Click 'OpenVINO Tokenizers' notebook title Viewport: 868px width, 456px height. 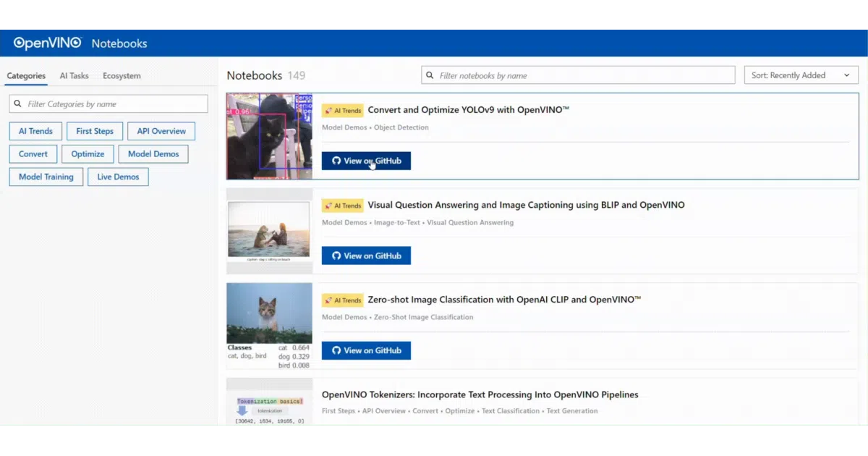pos(480,394)
